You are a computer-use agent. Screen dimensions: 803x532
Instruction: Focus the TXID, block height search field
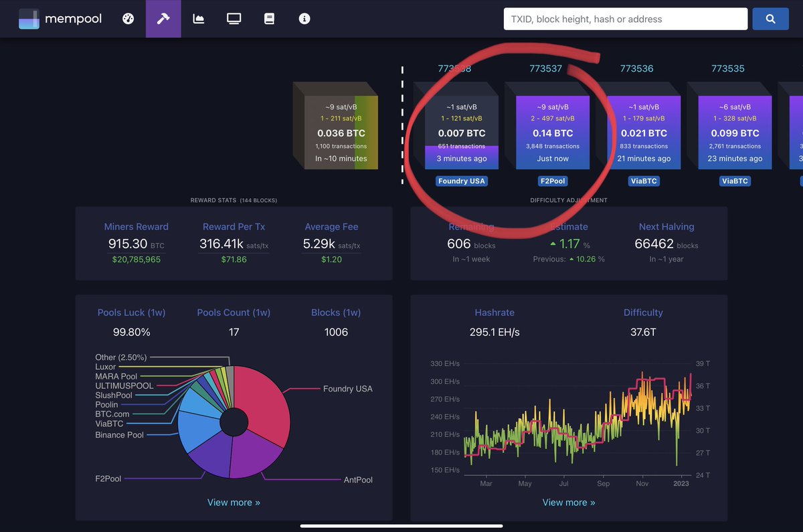click(x=626, y=19)
